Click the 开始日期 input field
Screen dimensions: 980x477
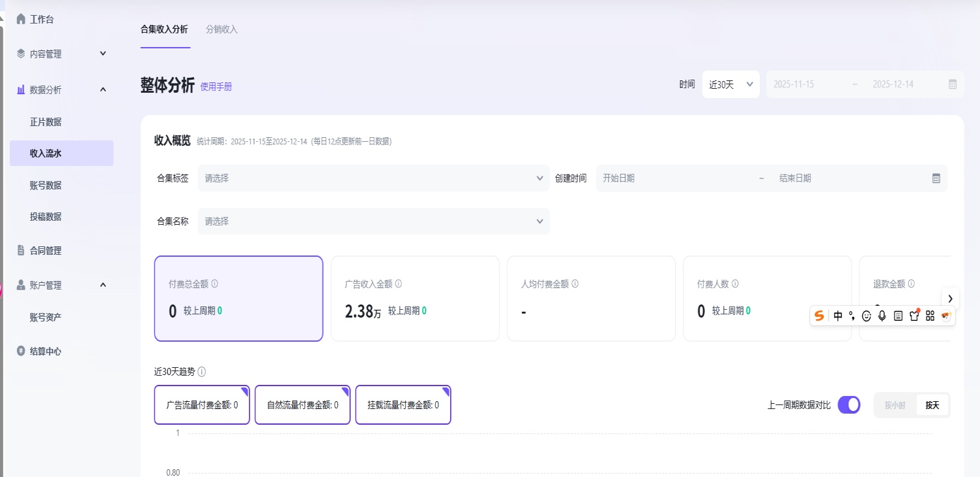click(x=673, y=178)
